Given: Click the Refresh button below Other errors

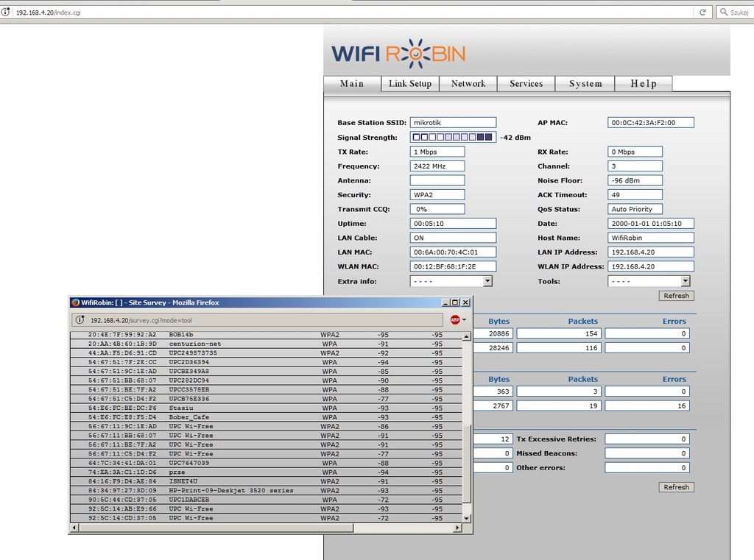Looking at the screenshot, I should point(676,487).
